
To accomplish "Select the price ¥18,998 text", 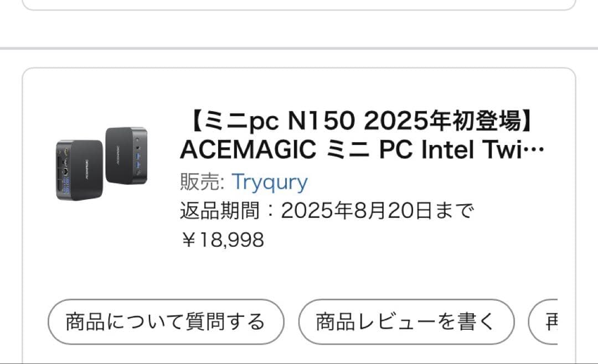I will [224, 239].
